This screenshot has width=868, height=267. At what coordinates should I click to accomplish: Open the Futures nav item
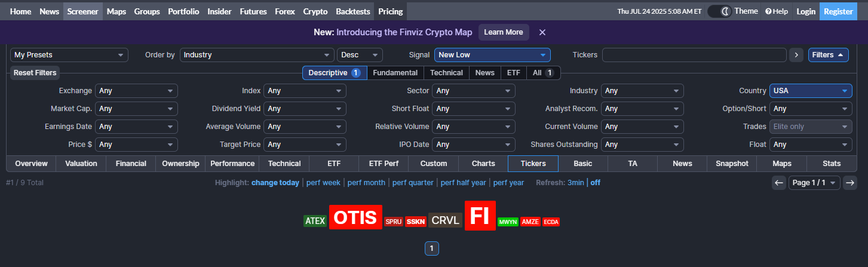[253, 11]
